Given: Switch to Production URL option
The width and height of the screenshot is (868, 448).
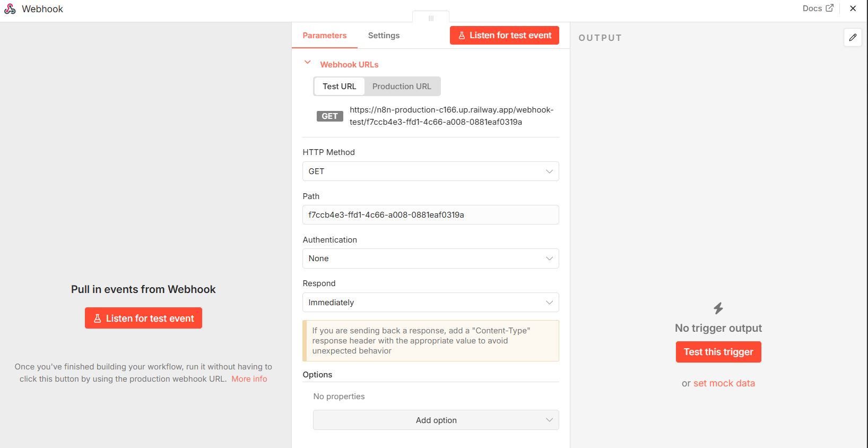Looking at the screenshot, I should 402,87.
